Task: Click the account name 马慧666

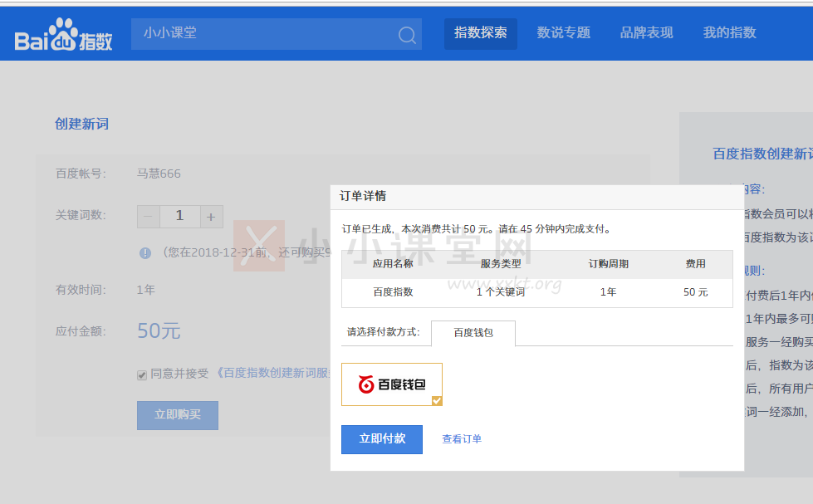Action: [159, 174]
